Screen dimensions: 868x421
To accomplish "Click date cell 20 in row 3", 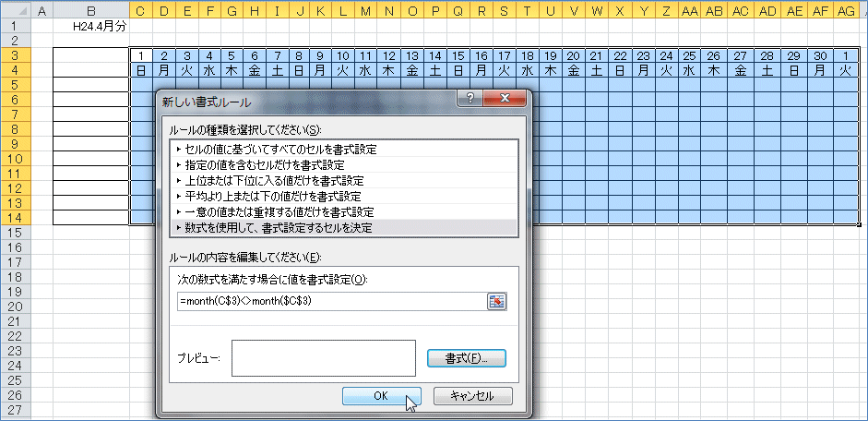I will tap(574, 55).
